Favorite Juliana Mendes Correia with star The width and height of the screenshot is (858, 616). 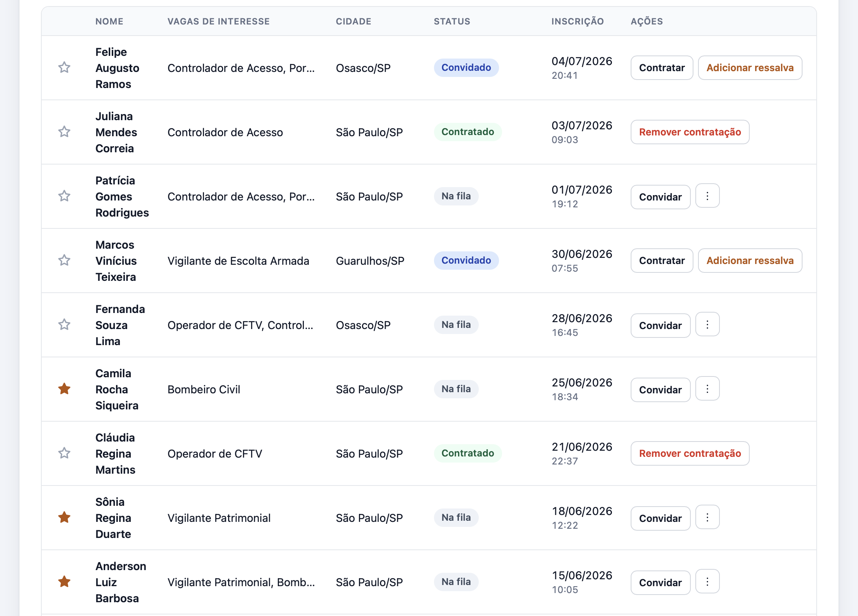[64, 132]
